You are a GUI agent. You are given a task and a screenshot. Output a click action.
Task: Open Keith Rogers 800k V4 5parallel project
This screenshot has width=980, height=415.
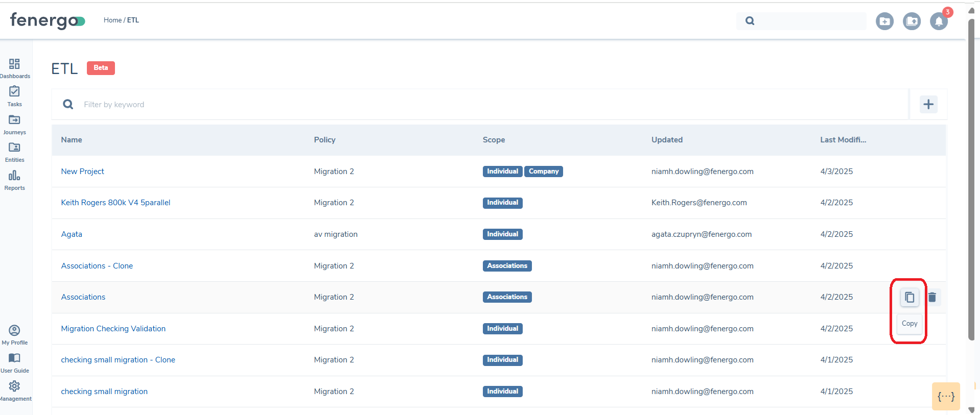115,203
